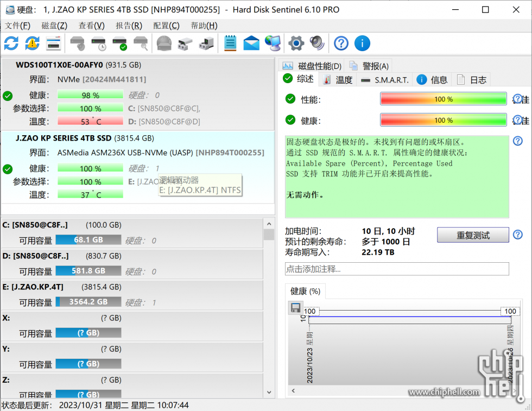Screen dimensions: 532x411
Task: Open configuration gear icon
Action: (x=296, y=43)
